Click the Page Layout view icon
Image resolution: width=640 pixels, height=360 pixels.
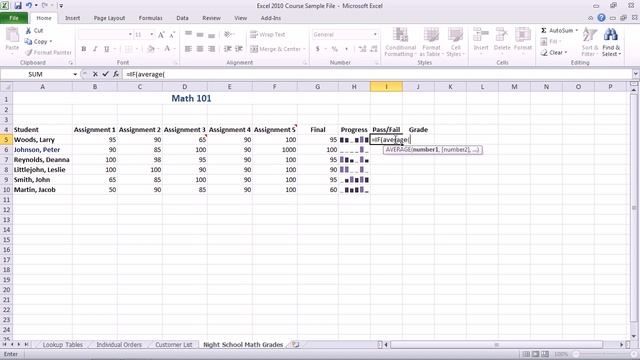(536, 354)
